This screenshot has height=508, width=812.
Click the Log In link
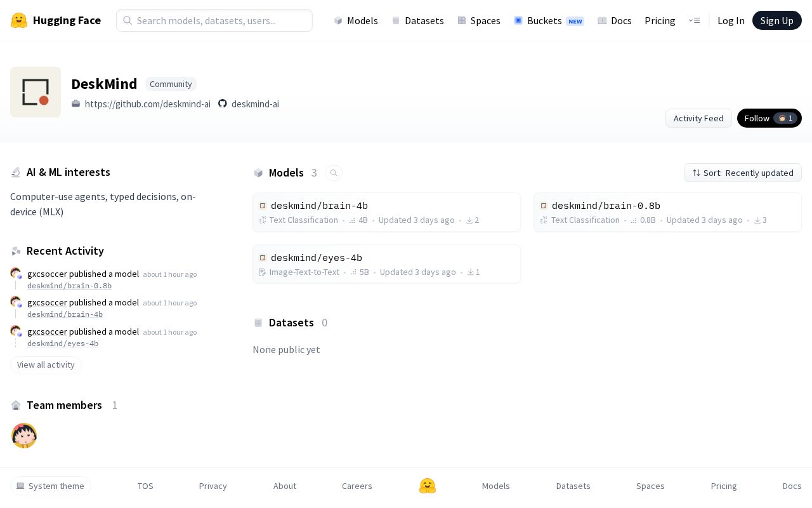(x=731, y=20)
